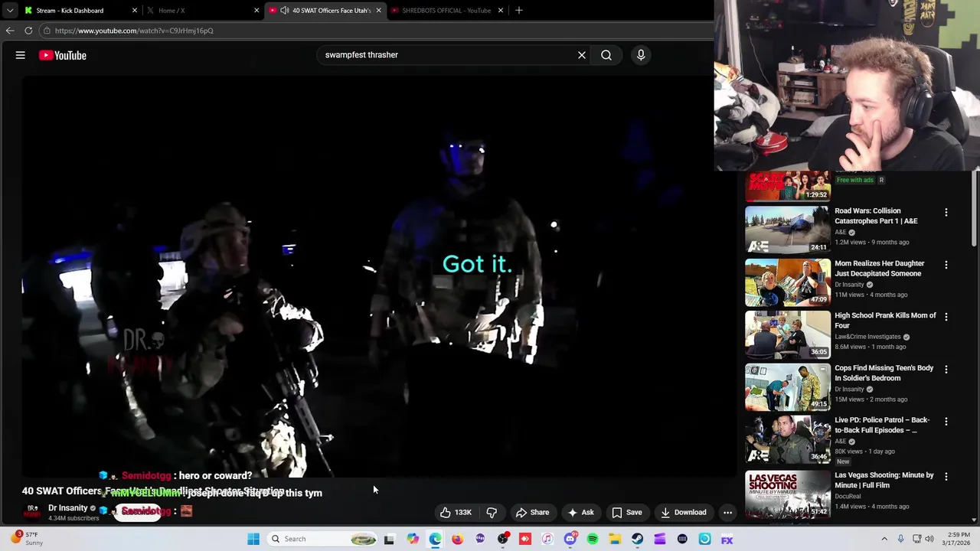Go to the YouTube home logo
This screenshot has height=551, width=980.
coord(63,55)
